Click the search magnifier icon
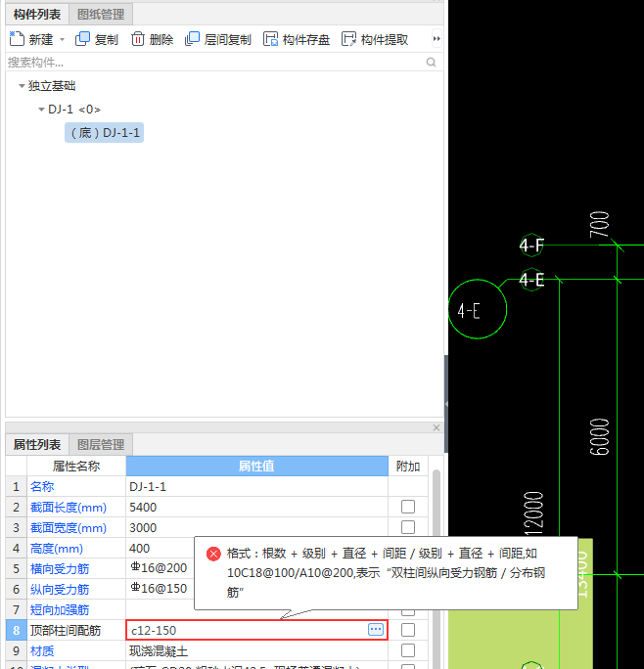 [x=432, y=63]
